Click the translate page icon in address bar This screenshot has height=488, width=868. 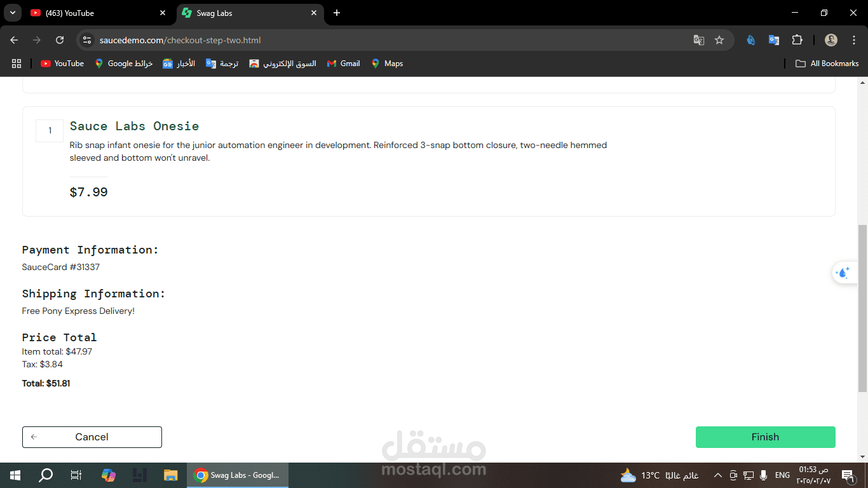[699, 40]
